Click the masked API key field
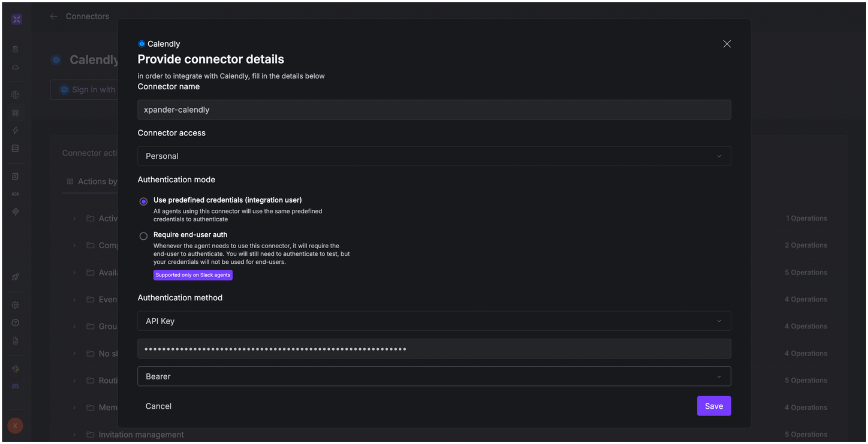Viewport: 868px width, 444px height. point(434,349)
